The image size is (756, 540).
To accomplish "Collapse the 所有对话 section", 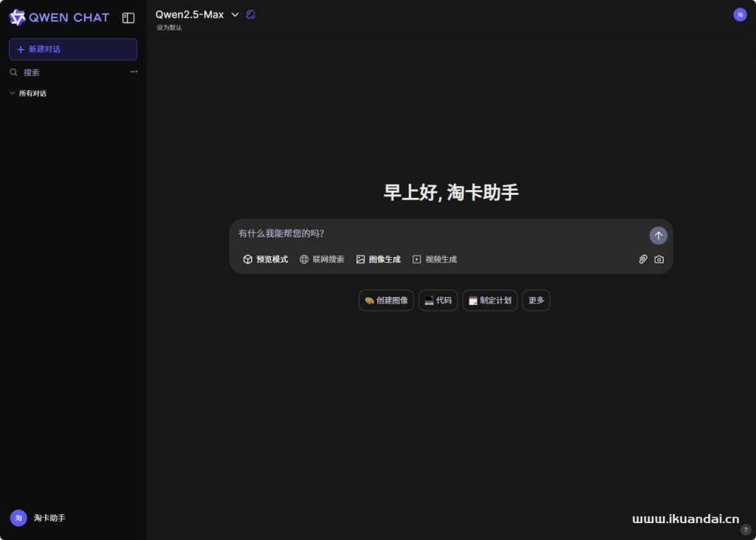I will (x=28, y=93).
